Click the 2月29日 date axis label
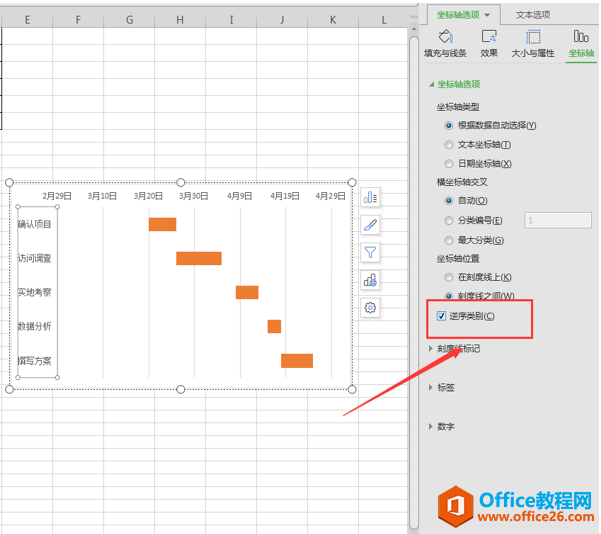The image size is (601, 534). coord(57,196)
